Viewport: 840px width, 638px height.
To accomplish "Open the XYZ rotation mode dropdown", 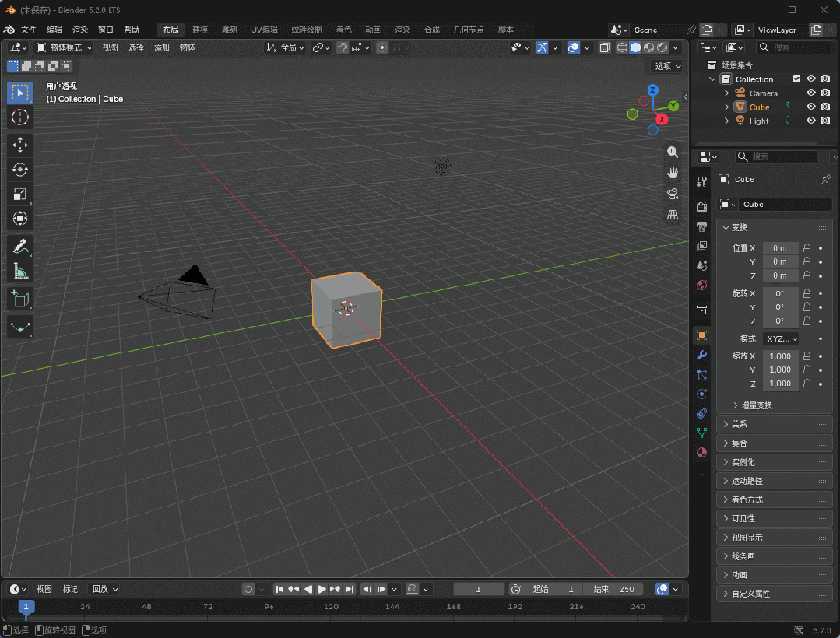I will 781,338.
